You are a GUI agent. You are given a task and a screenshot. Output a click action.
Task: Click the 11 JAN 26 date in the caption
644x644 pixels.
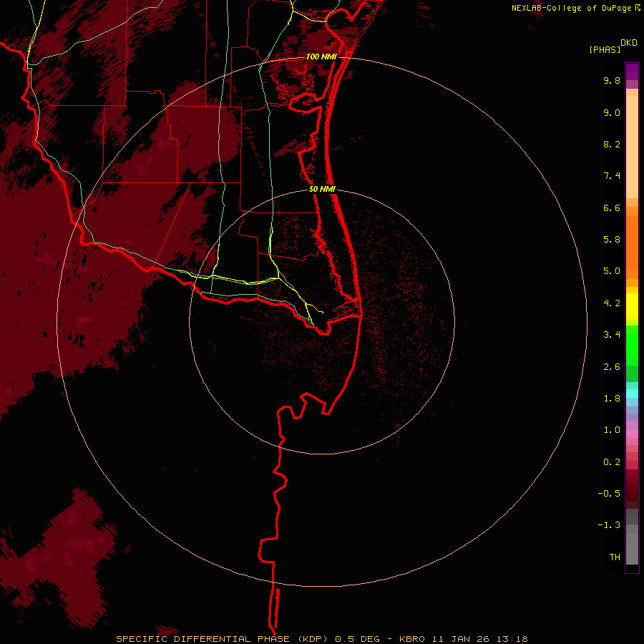click(461, 639)
